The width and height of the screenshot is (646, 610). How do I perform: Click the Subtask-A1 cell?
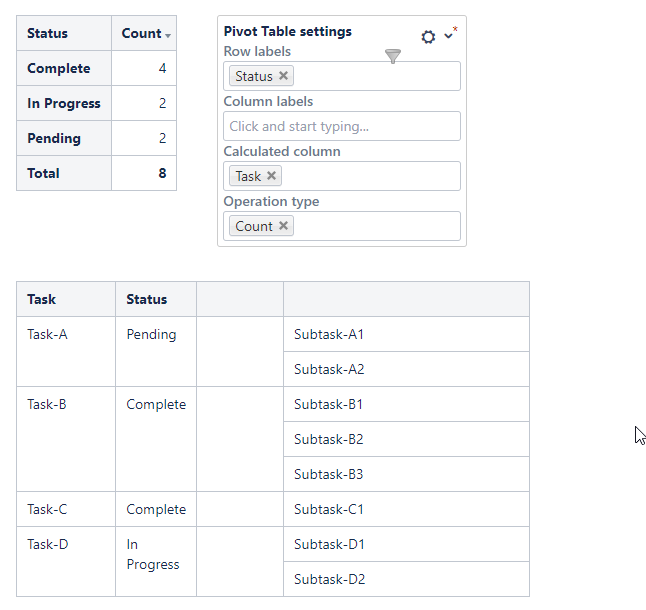pyautogui.click(x=329, y=334)
